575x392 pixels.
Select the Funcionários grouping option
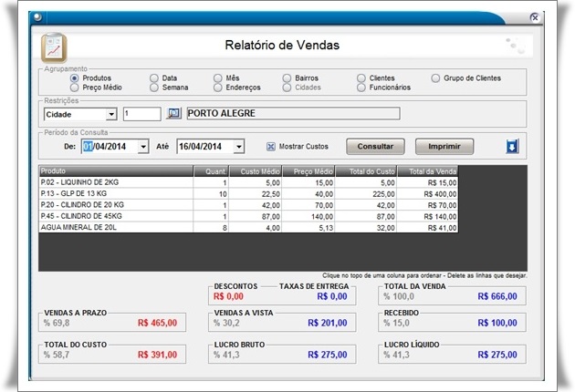click(361, 88)
